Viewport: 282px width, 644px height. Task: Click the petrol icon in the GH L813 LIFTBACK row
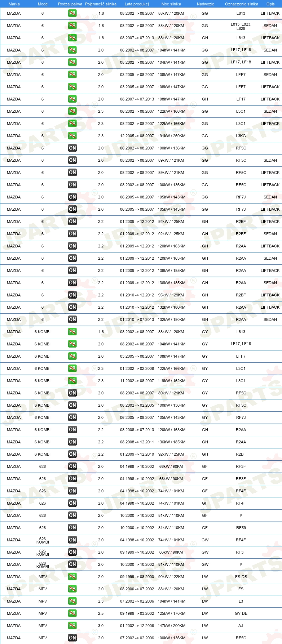click(x=72, y=38)
